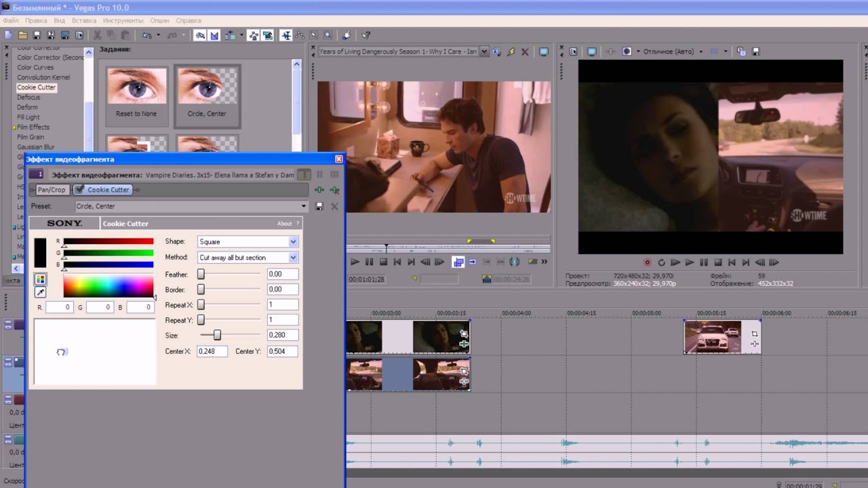
Task: Click Stop in the trimmer window
Action: tap(383, 262)
